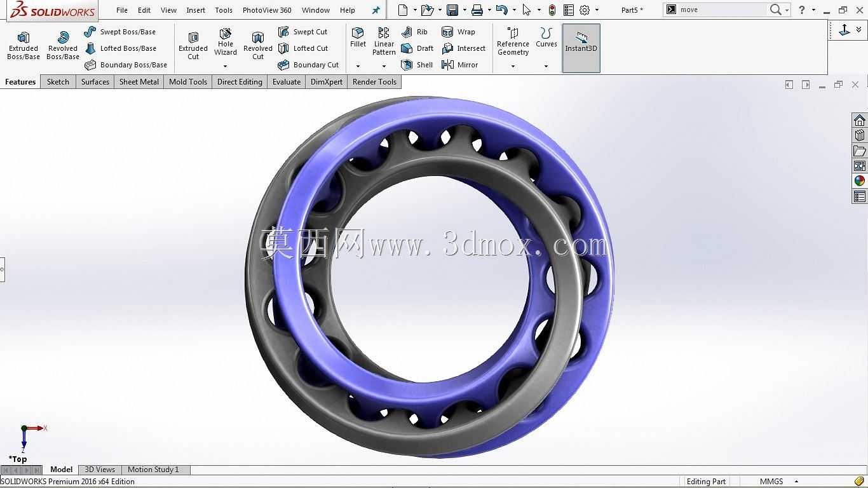Image resolution: width=868 pixels, height=488 pixels.
Task: Open SOLIDWORKS Resources home pane
Action: (x=860, y=121)
